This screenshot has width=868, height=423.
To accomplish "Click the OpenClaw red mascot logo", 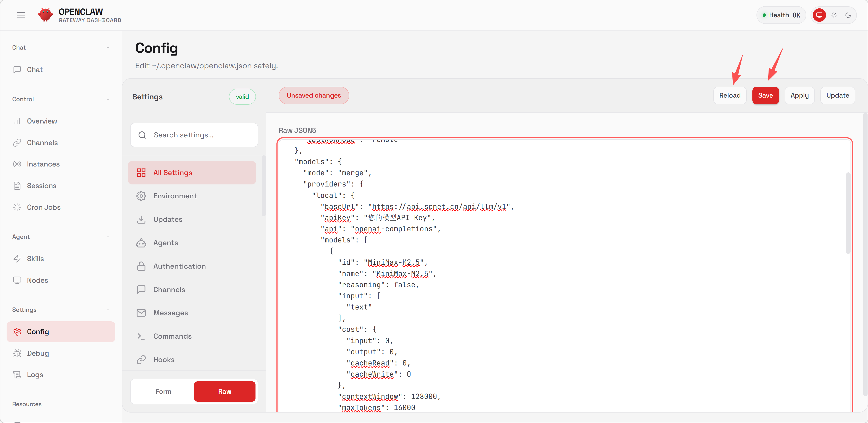I will click(x=45, y=15).
